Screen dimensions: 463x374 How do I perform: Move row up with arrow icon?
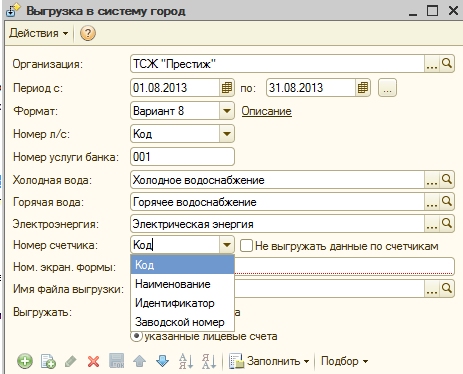139,361
